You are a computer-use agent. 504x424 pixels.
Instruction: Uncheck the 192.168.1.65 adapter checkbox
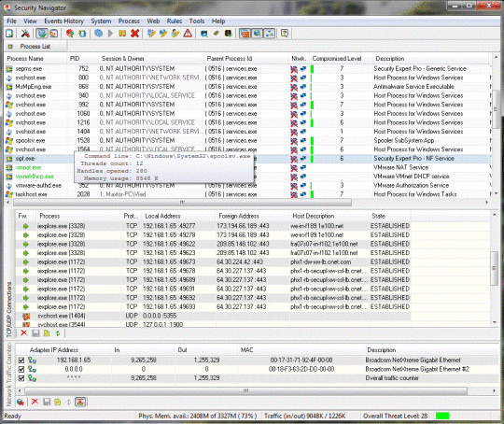coord(21,360)
